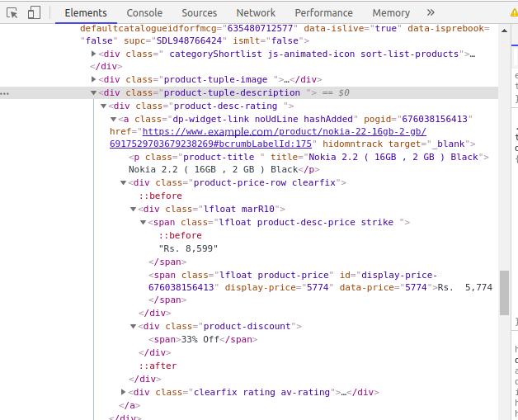
Task: Collapse the product-discount div node
Action: click(133, 327)
